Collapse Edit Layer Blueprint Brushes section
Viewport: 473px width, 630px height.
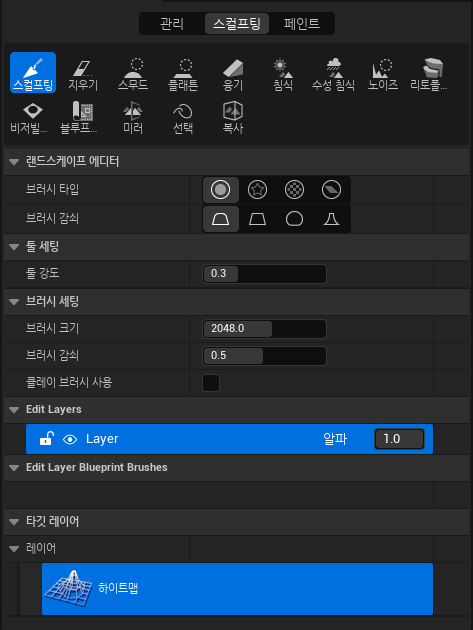14,468
